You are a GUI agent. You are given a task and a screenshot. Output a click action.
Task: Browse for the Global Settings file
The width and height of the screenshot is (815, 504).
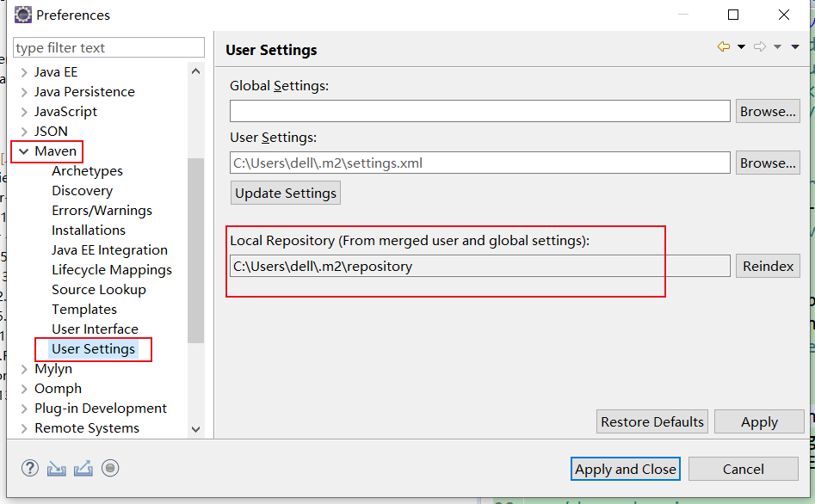pos(768,111)
